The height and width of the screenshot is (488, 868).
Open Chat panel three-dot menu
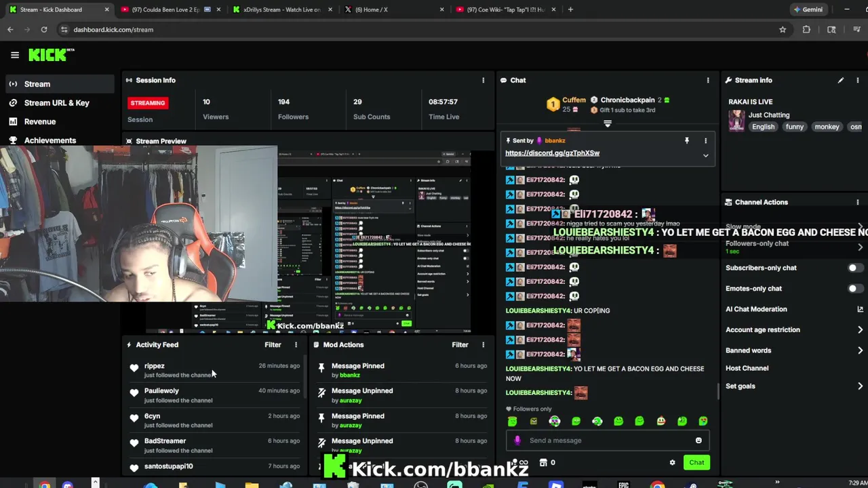[x=708, y=80]
